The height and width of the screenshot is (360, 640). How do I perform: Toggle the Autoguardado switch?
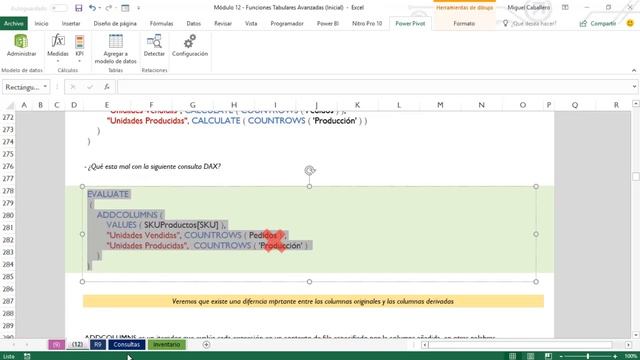(60, 8)
